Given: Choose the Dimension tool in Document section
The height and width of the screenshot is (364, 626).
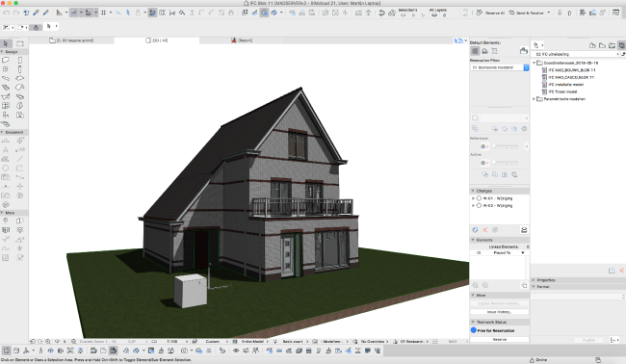Looking at the screenshot, I should [x=6, y=141].
